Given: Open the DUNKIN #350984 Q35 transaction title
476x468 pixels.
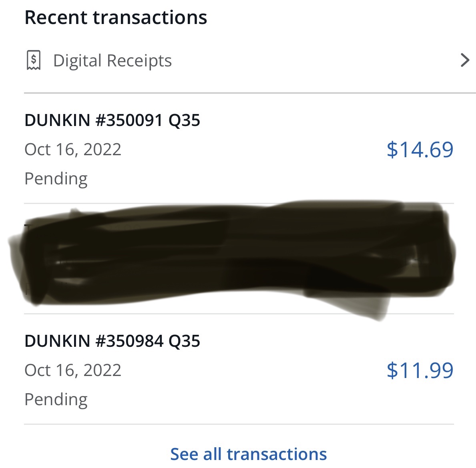Looking at the screenshot, I should pos(112,341).
